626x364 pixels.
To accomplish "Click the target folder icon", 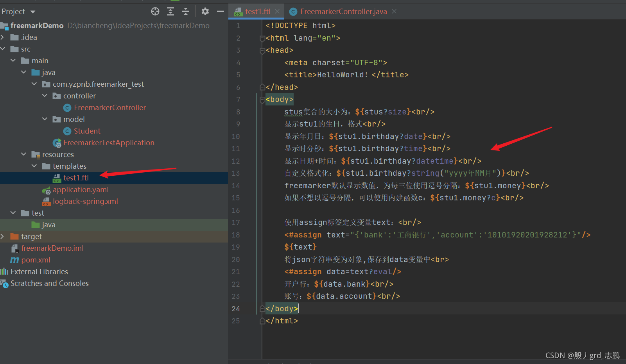I will (14, 236).
